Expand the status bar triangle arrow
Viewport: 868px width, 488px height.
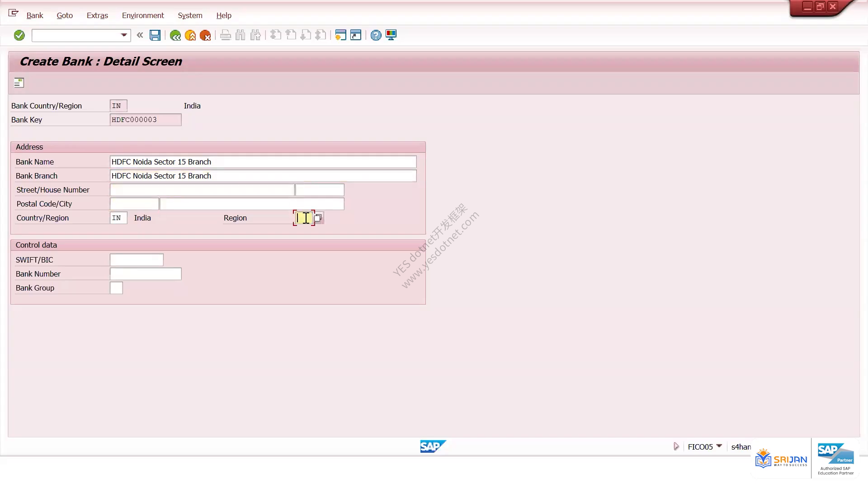coord(676,446)
